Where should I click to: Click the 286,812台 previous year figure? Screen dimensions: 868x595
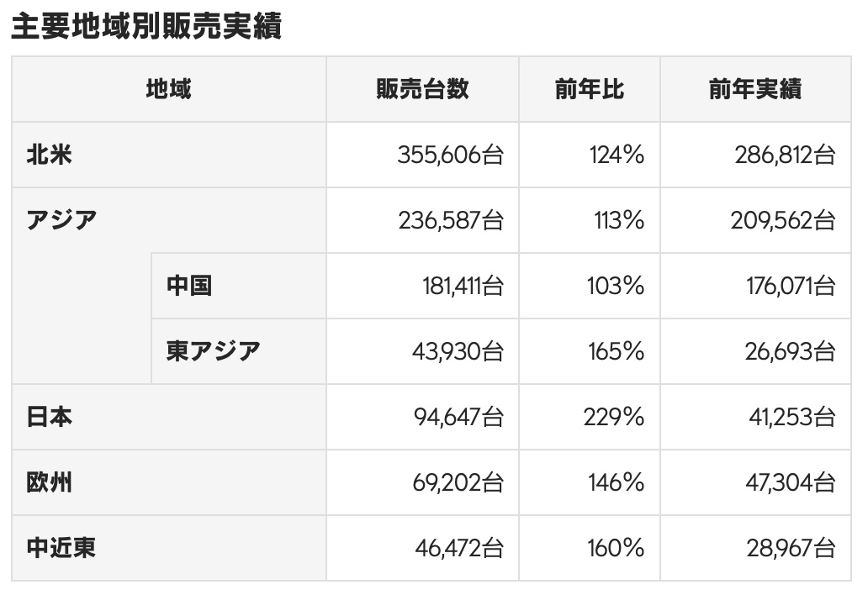tap(785, 155)
